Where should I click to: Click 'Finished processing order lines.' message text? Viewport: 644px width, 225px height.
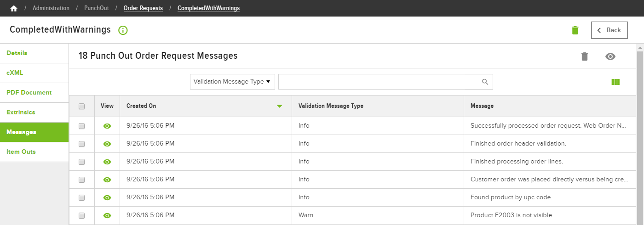[517, 162]
